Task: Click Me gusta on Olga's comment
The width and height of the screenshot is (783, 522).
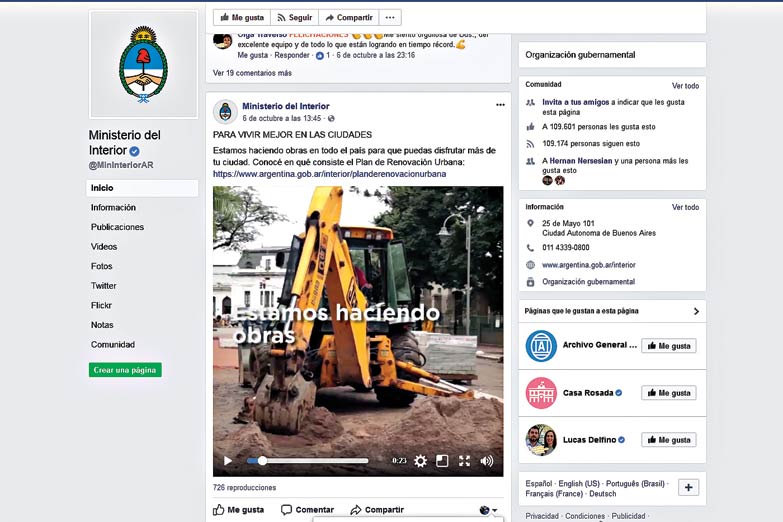Action: point(253,55)
